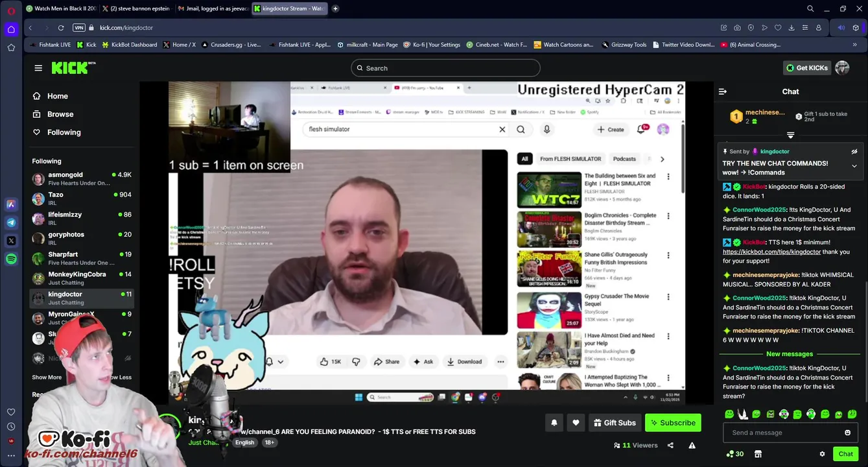Screen dimensions: 868x467
Task: Jump to New messages divider in chat
Action: 790,354
